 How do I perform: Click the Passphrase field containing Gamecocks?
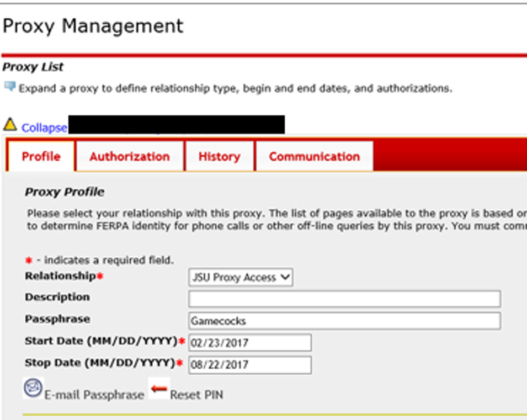(x=344, y=321)
